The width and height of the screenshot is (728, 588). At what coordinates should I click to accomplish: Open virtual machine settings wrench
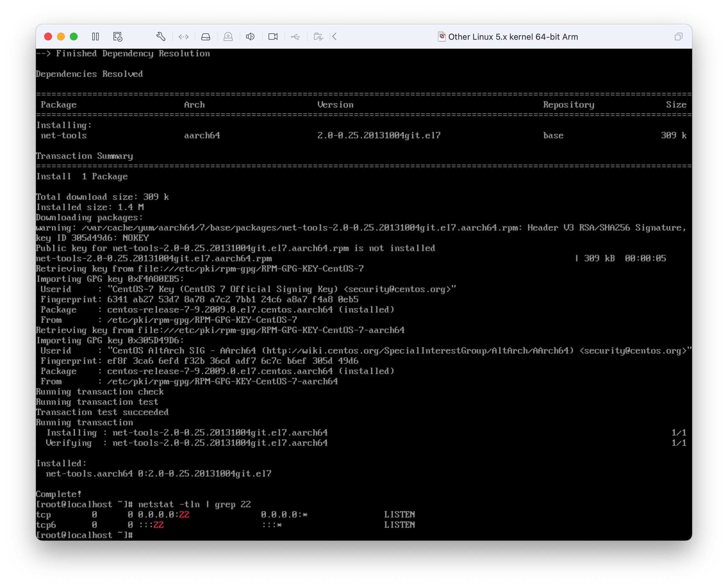161,37
